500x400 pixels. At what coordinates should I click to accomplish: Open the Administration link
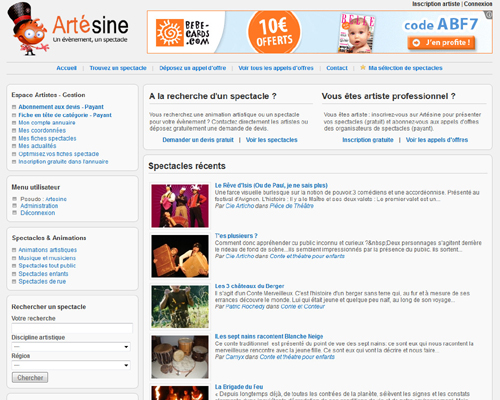39,206
